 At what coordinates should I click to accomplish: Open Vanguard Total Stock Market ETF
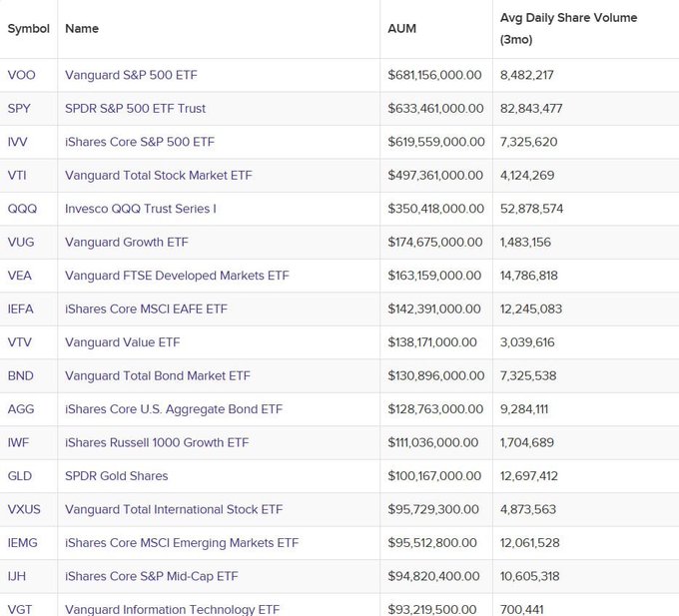coord(158,175)
